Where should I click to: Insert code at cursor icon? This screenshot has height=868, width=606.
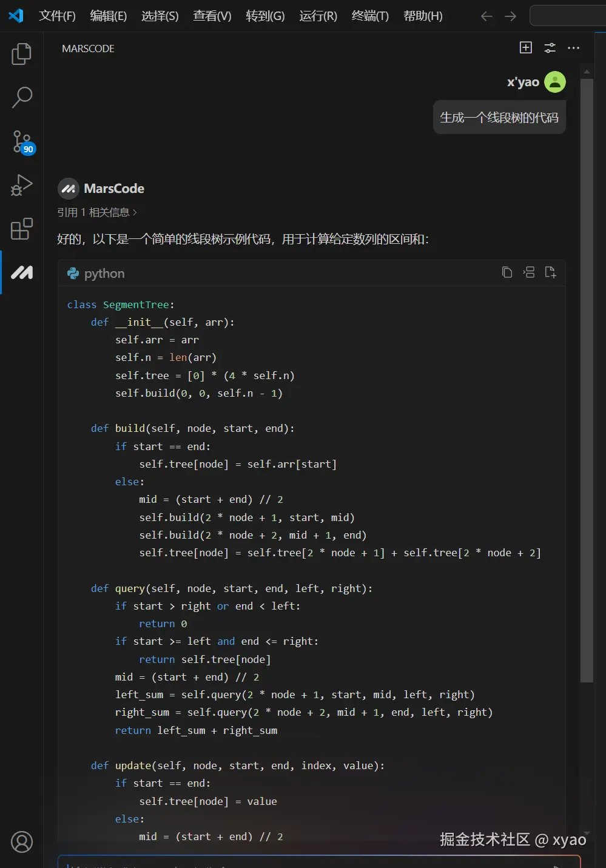click(x=529, y=272)
